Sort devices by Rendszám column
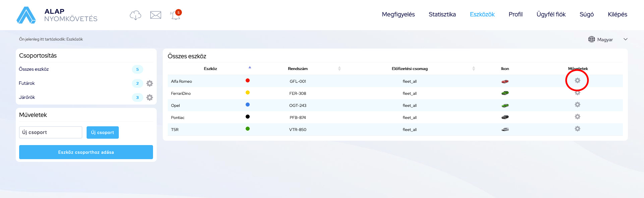This screenshot has width=644, height=198. coord(339,69)
